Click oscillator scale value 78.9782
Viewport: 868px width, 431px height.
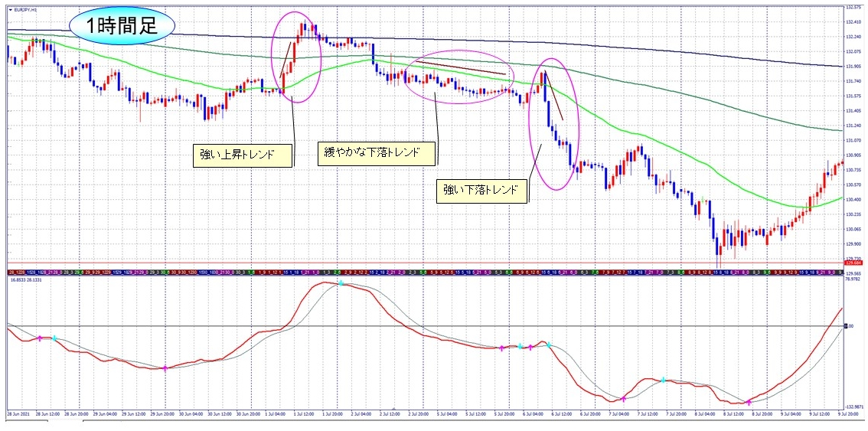pos(851,279)
